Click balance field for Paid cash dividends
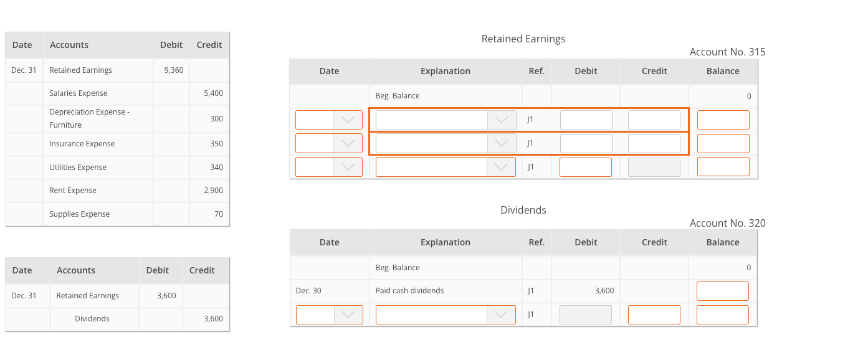The width and height of the screenshot is (868, 345). click(723, 291)
